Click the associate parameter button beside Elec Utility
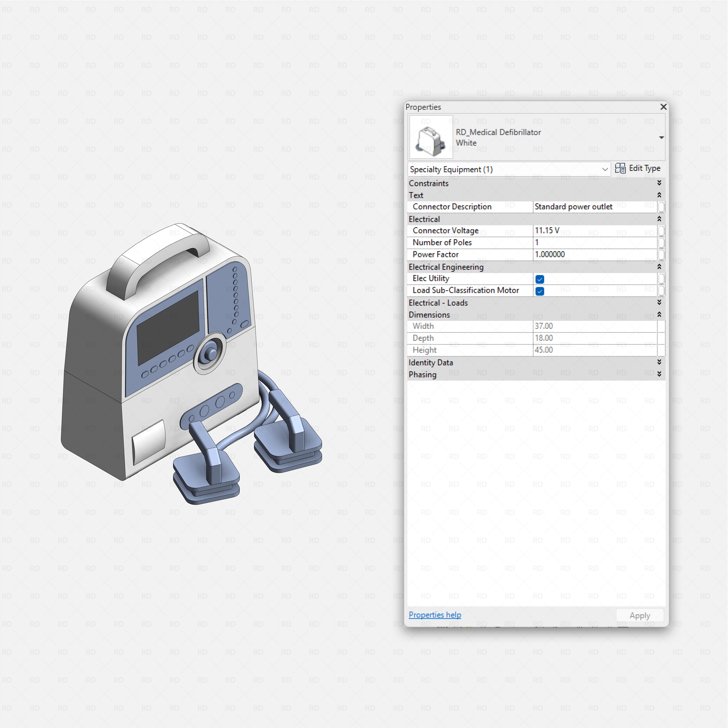The image size is (728, 728). 661,278
